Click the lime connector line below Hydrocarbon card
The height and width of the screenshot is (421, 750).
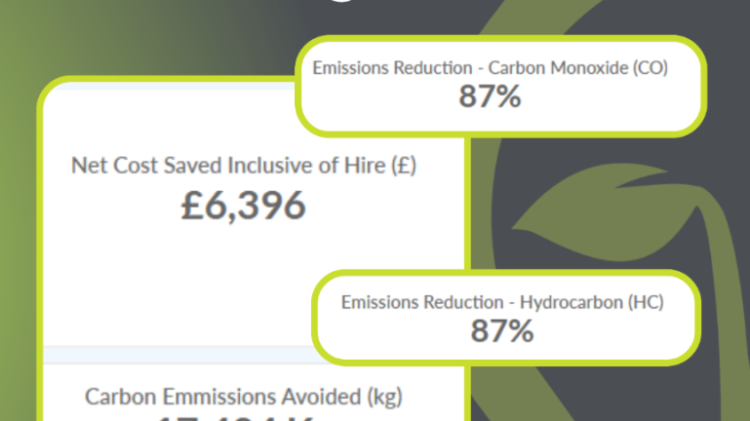pyautogui.click(x=467, y=393)
